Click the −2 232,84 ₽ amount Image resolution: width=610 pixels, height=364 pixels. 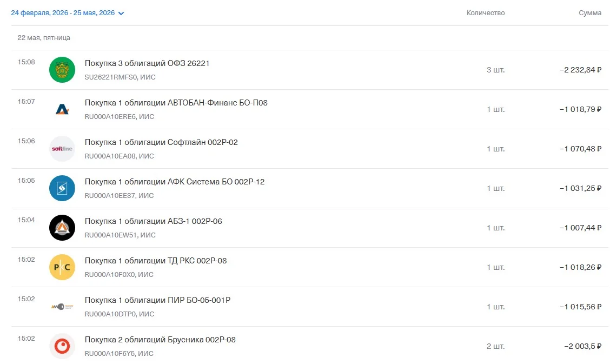(580, 70)
